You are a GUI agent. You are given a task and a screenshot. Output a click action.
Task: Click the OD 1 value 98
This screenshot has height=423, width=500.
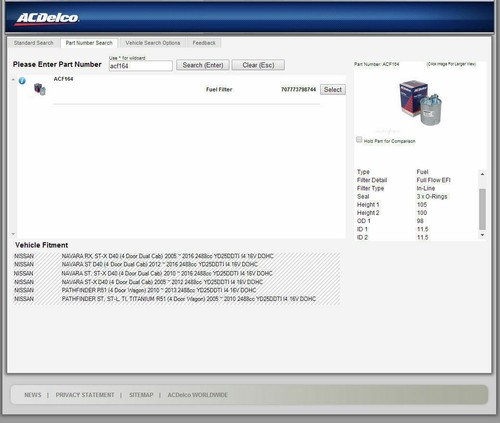(x=420, y=221)
